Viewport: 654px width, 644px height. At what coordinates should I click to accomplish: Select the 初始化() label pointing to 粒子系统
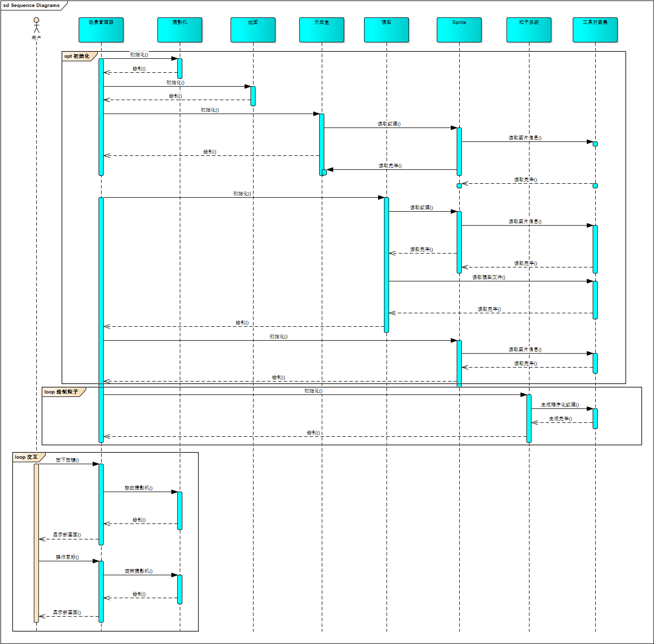[x=313, y=391]
